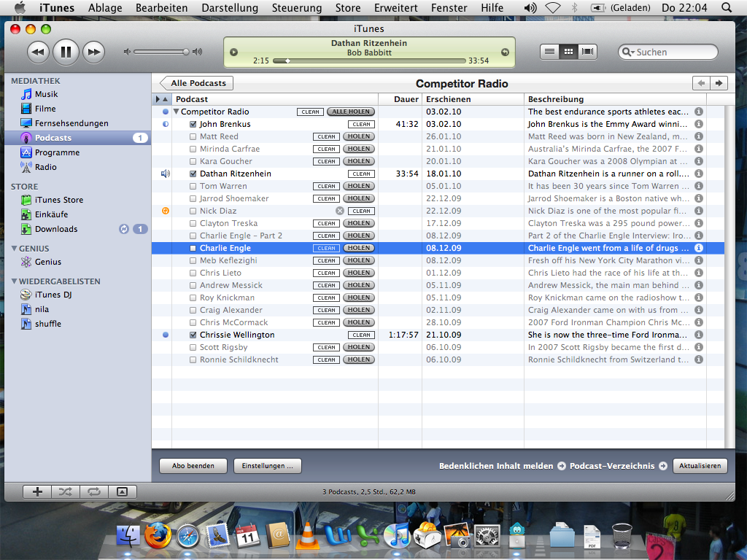Open the Genius playlist
This screenshot has width=747, height=560.
click(47, 262)
